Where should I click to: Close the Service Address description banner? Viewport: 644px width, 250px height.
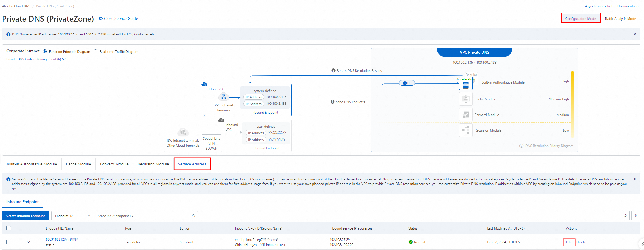click(635, 179)
